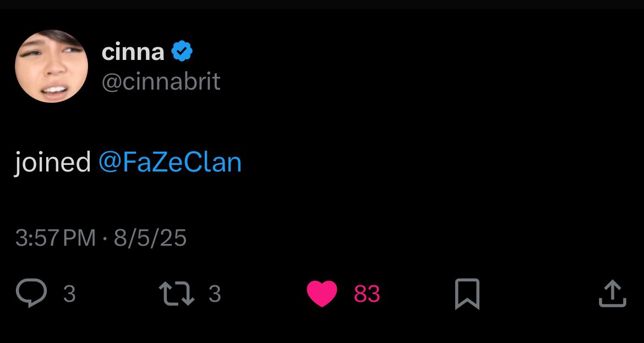Screen dimensions: 644x343
Task: Open the share upload arrow icon
Action: click(x=613, y=294)
